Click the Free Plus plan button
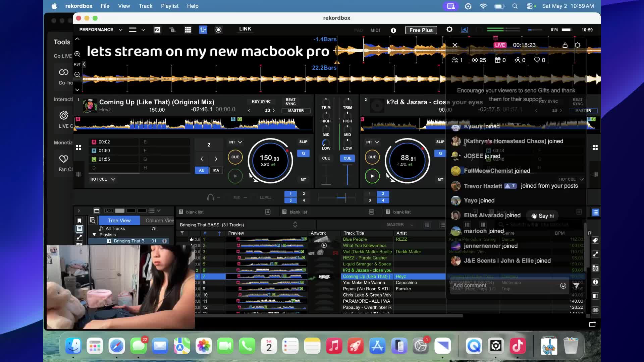 [x=421, y=30]
